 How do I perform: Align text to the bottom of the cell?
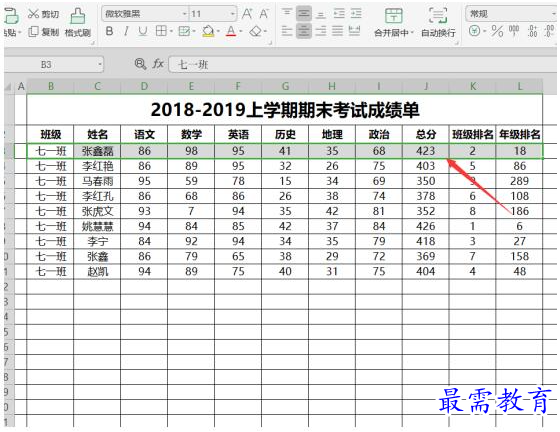[321, 14]
